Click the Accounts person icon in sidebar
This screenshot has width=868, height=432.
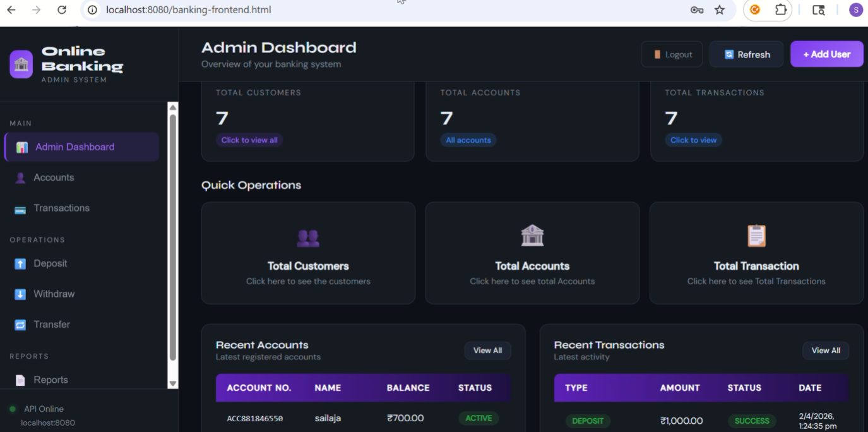pyautogui.click(x=20, y=178)
